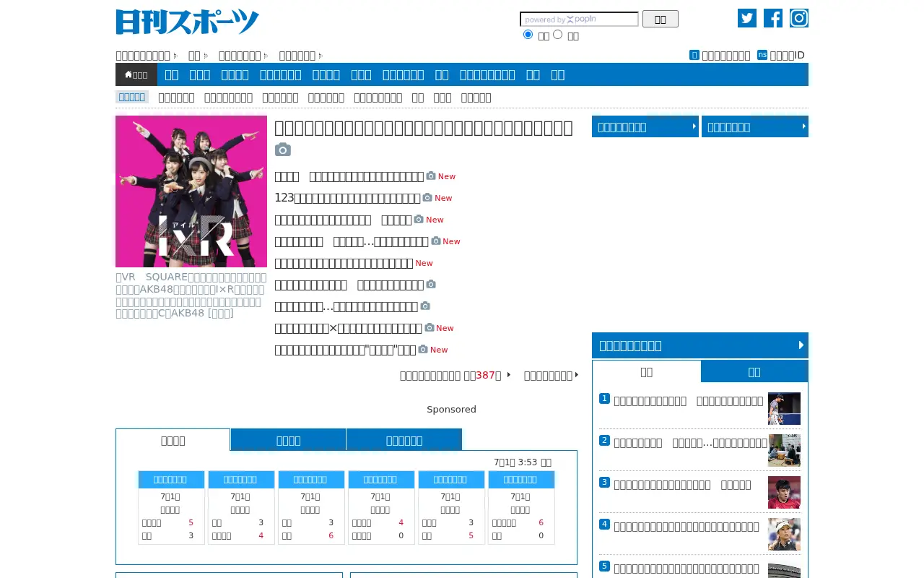Screen dimensions: 924x578
Task: Open the top-right link ending in "ID"
Action: coord(788,55)
